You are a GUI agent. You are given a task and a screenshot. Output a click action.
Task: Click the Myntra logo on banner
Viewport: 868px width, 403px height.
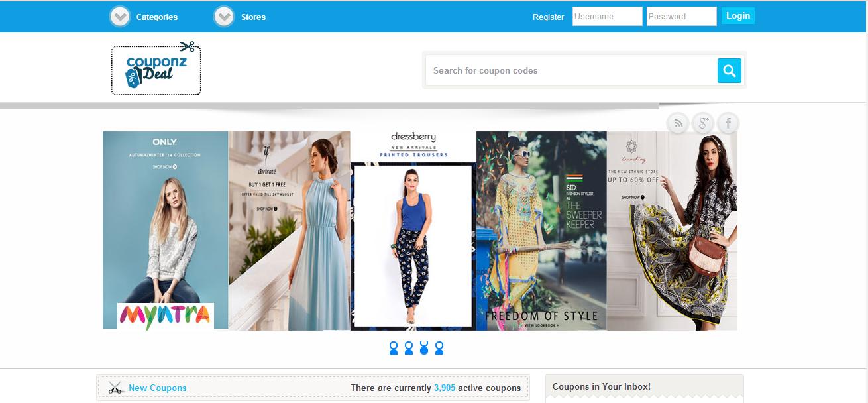tap(166, 316)
